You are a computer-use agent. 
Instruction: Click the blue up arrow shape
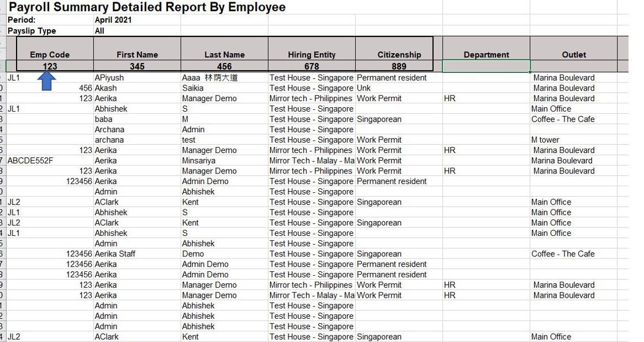click(48, 81)
